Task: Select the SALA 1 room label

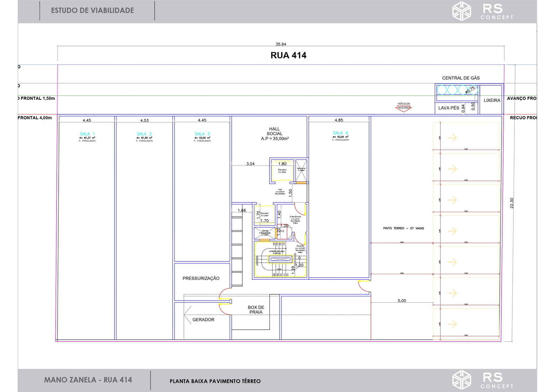Action: (x=87, y=134)
